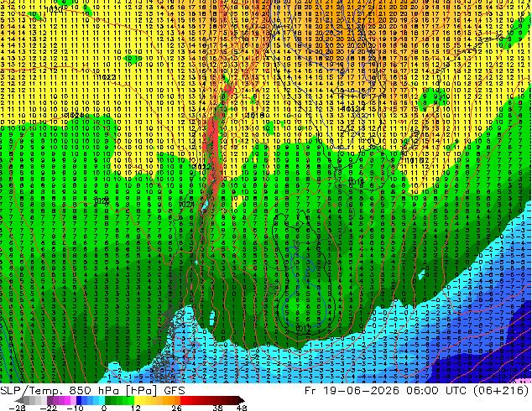532x411 pixels.
Task: Click the '1020' isobar label on map
Action: 54,9
